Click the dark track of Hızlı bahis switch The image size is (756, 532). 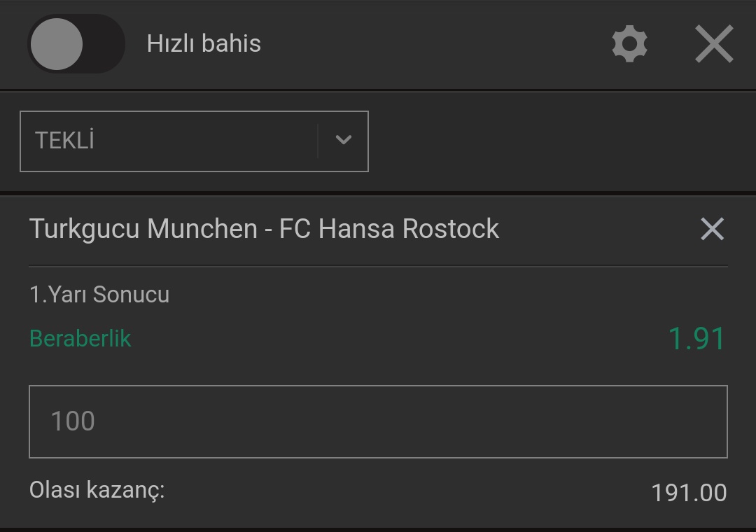coord(104,44)
